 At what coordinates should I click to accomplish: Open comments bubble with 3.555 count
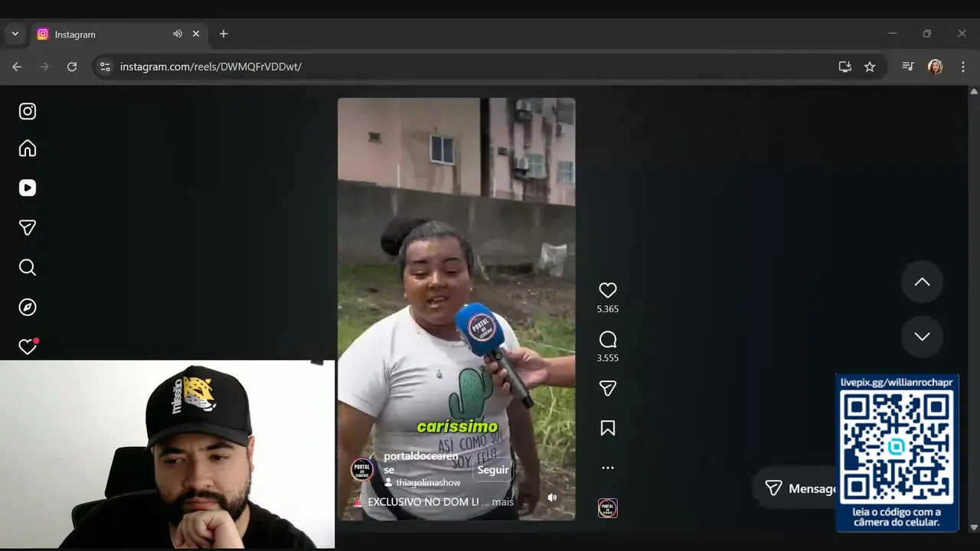[608, 340]
